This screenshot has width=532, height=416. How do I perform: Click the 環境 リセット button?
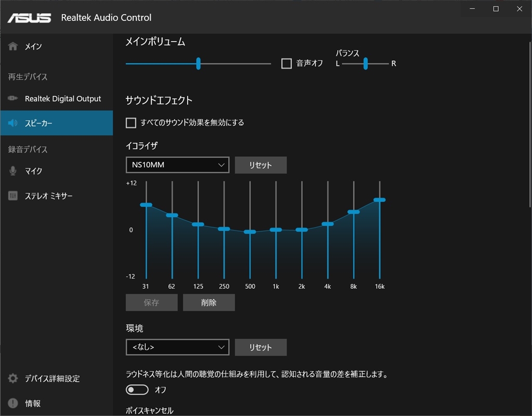tap(261, 347)
